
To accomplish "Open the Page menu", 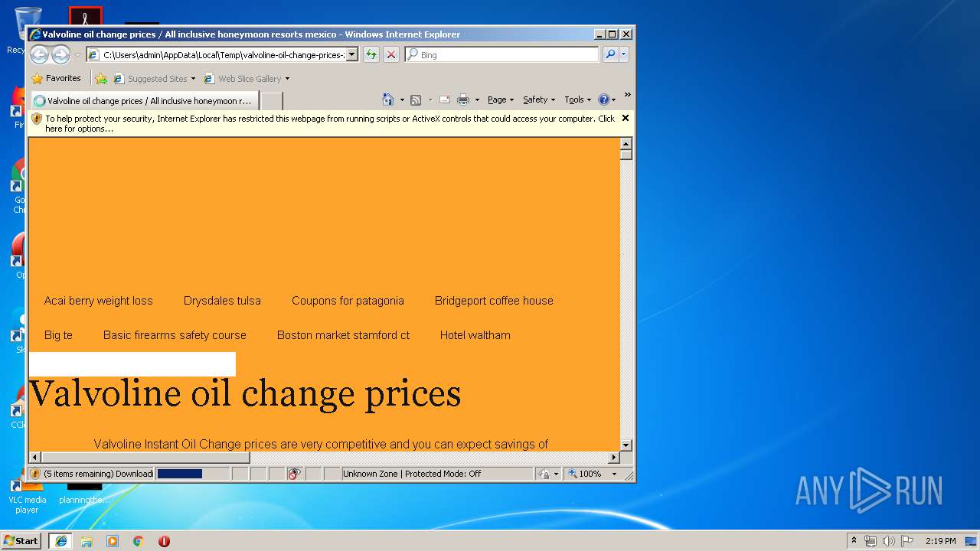I will tap(501, 99).
